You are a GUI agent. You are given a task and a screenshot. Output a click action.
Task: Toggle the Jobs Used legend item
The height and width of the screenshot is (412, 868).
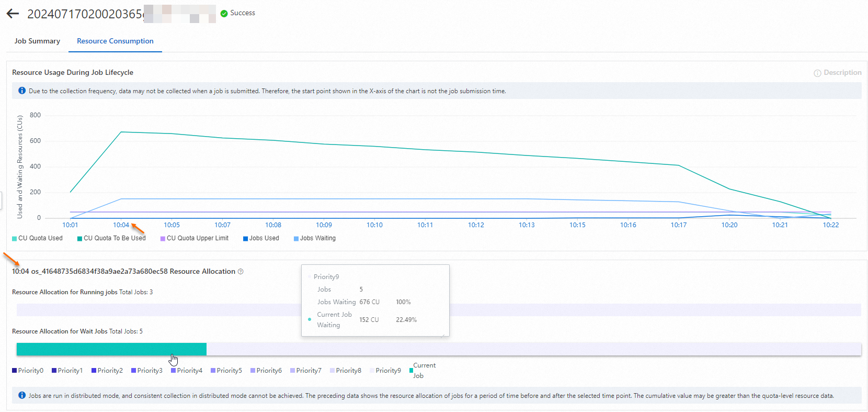(261, 238)
